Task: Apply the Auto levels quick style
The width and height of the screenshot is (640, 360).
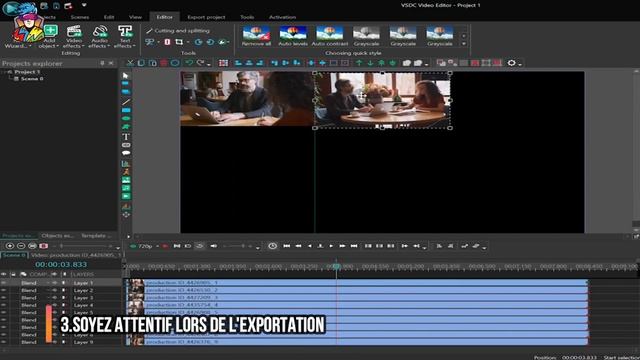Action: tap(293, 36)
